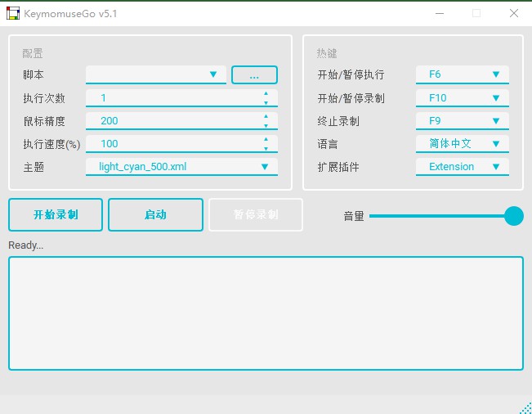The height and width of the screenshot is (414, 532).
Task: Minimize the KeymomuseGo window
Action: point(440,13)
